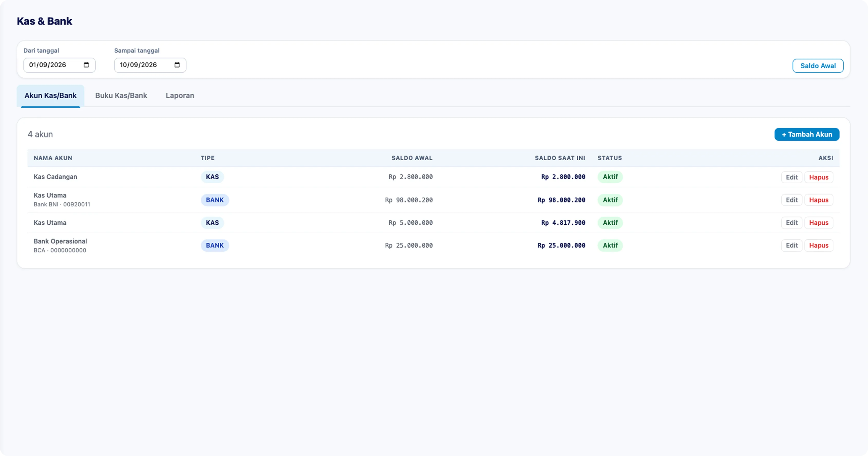
Task: Click KAS type badge in Kas Cadangan row
Action: click(x=212, y=177)
